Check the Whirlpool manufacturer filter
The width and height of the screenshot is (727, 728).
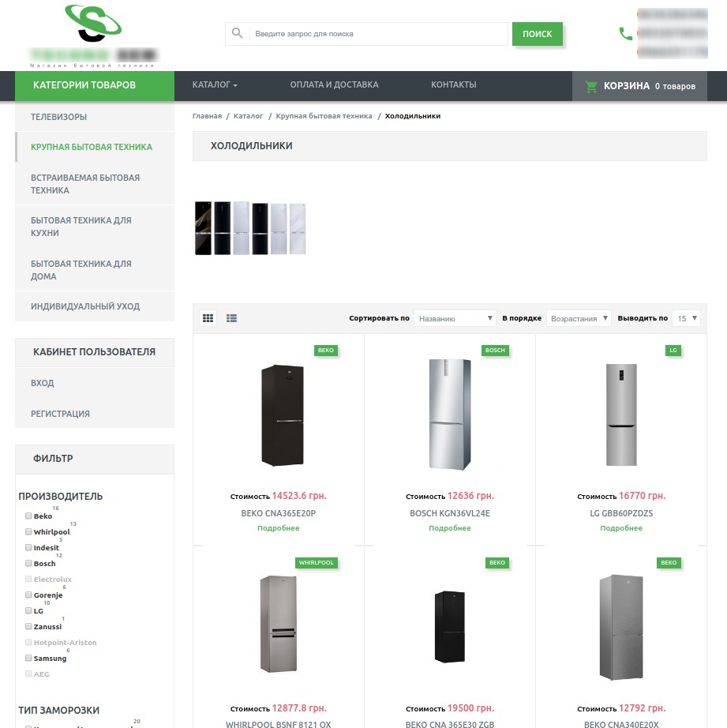28,531
